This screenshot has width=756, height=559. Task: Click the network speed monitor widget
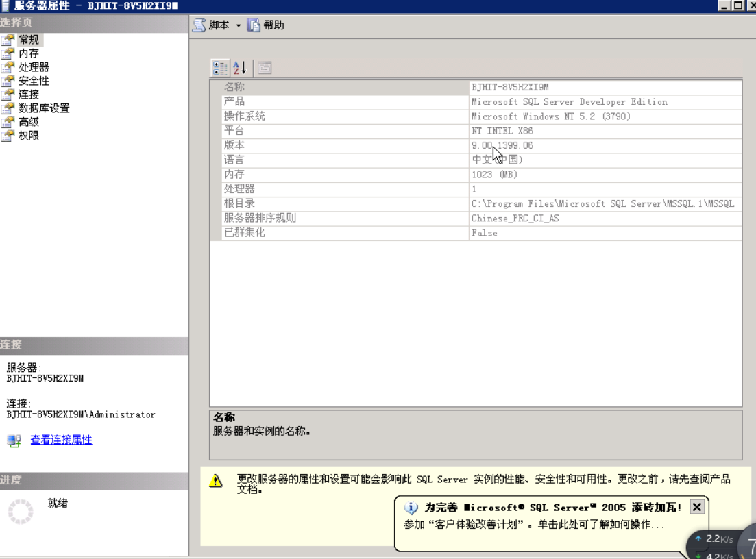[721, 545]
